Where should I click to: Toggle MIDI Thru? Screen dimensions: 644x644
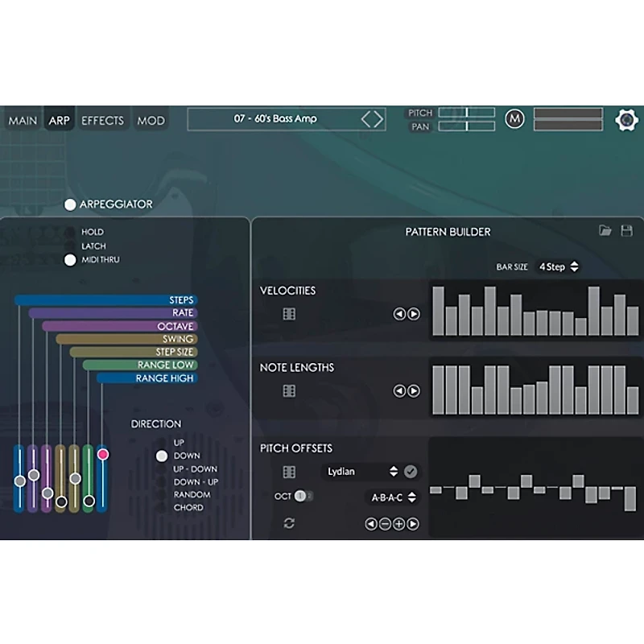pyautogui.click(x=70, y=260)
